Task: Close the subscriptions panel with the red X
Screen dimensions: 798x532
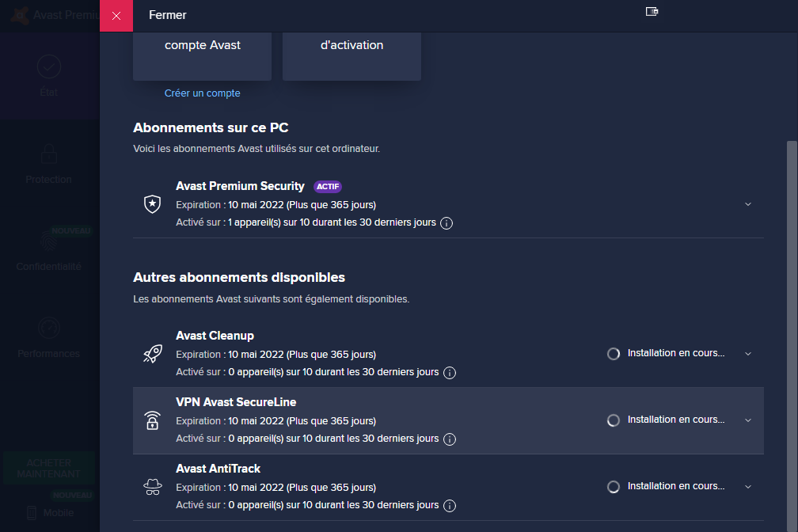Action: (116, 16)
